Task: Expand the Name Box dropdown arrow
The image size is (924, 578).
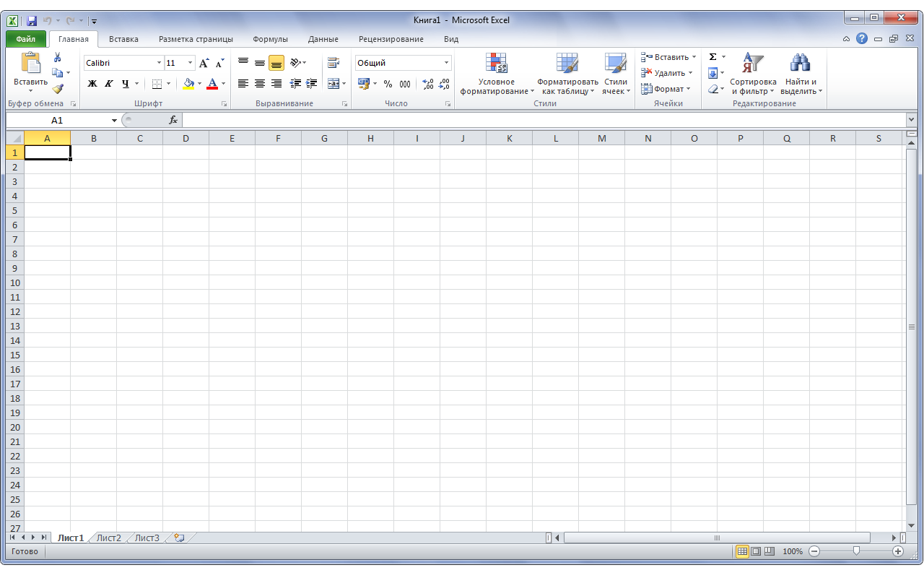Action: (x=114, y=121)
